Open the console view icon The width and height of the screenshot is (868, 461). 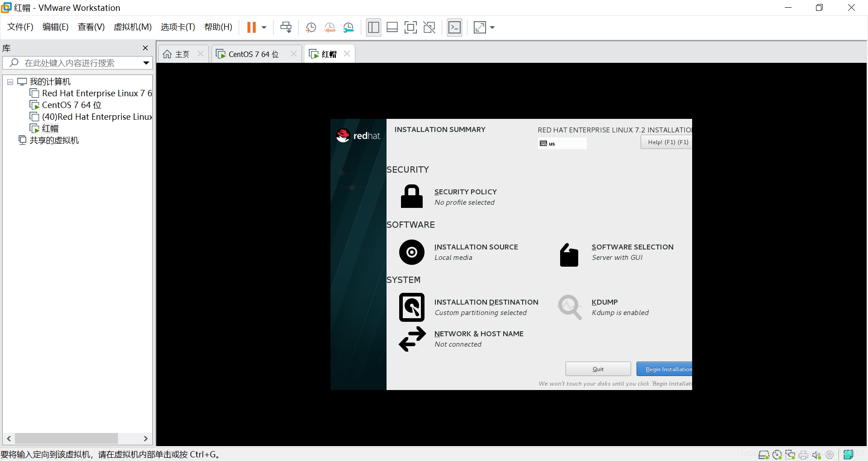pyautogui.click(x=454, y=28)
